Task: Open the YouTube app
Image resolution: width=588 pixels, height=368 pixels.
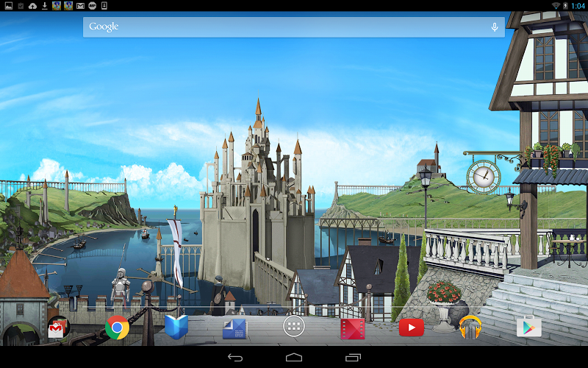Action: (x=412, y=328)
